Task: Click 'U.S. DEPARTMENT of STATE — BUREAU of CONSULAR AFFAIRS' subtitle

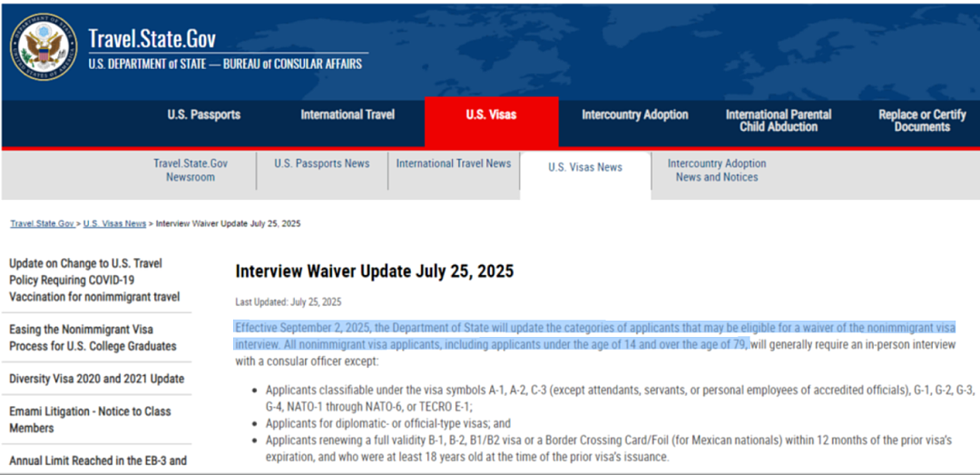Action: [x=225, y=64]
